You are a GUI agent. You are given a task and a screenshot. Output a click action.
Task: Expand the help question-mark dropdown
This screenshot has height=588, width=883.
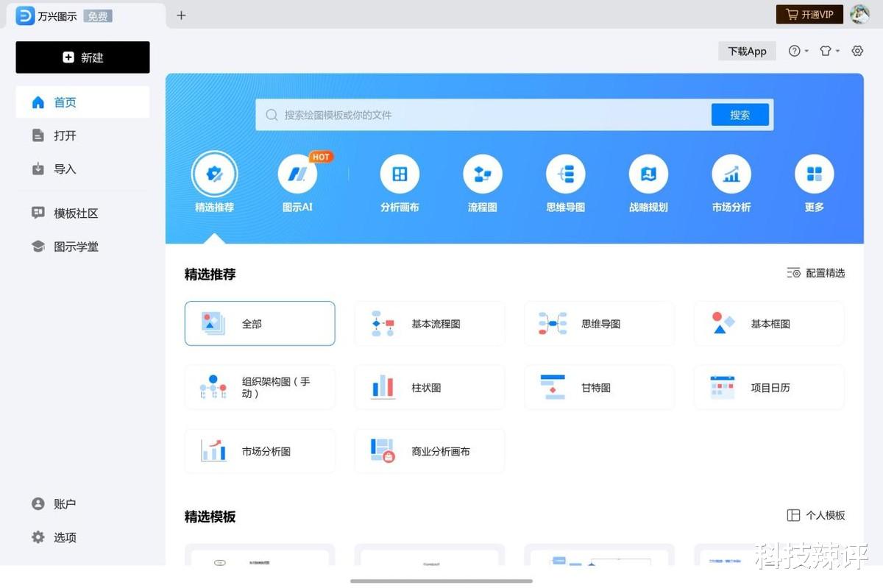click(798, 51)
